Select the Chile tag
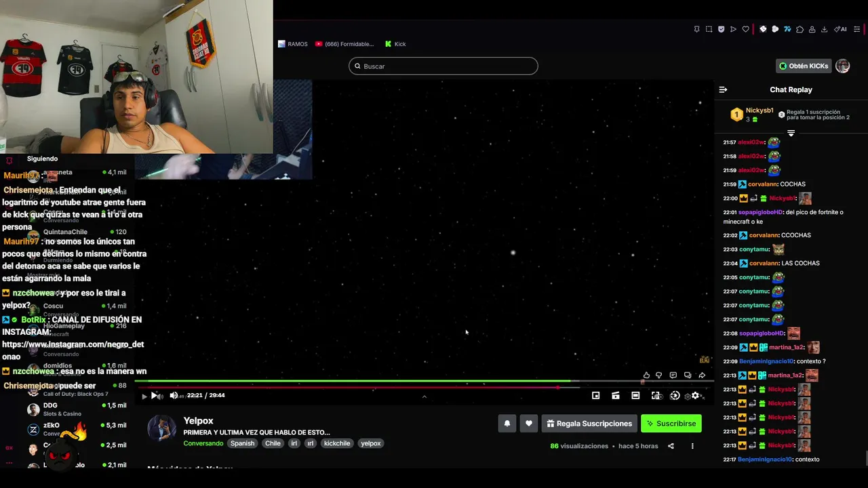 tap(273, 443)
